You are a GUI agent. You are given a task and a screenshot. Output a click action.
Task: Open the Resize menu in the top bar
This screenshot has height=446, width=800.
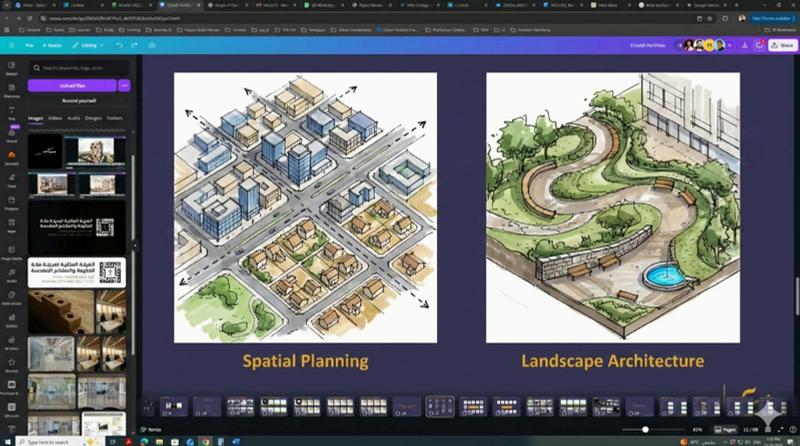click(x=52, y=45)
